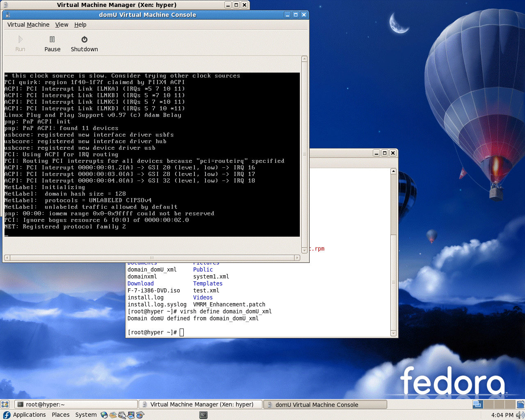
Task: Launch the web browser globe icon
Action: coord(104,415)
